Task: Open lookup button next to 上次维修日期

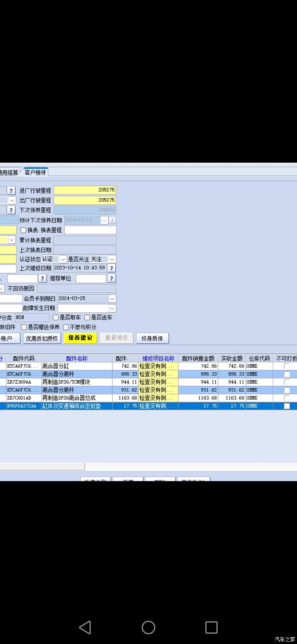Action: pyautogui.click(x=111, y=268)
